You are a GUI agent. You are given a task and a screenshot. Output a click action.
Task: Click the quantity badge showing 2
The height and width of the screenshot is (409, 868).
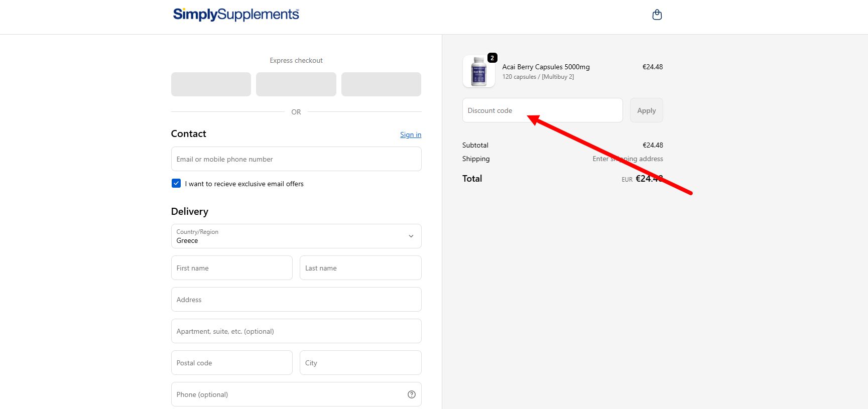492,58
